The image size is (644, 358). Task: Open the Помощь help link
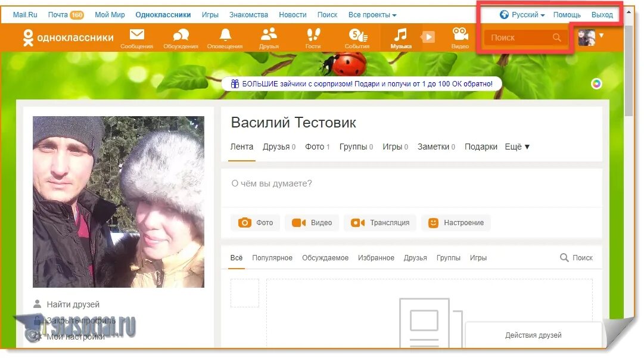(567, 15)
